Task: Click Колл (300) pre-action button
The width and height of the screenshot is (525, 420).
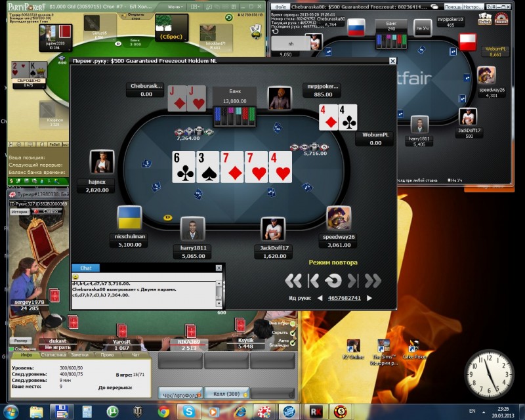Action: (226, 394)
